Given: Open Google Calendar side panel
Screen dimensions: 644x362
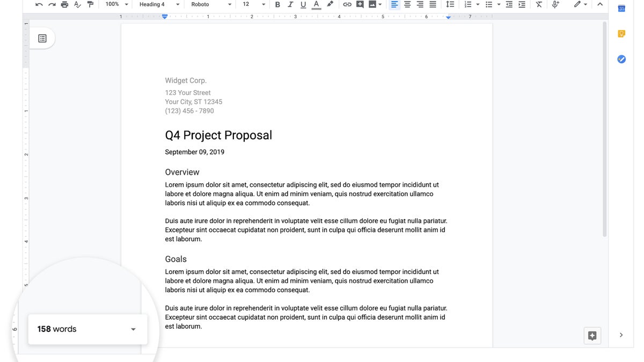Looking at the screenshot, I should tap(621, 8).
